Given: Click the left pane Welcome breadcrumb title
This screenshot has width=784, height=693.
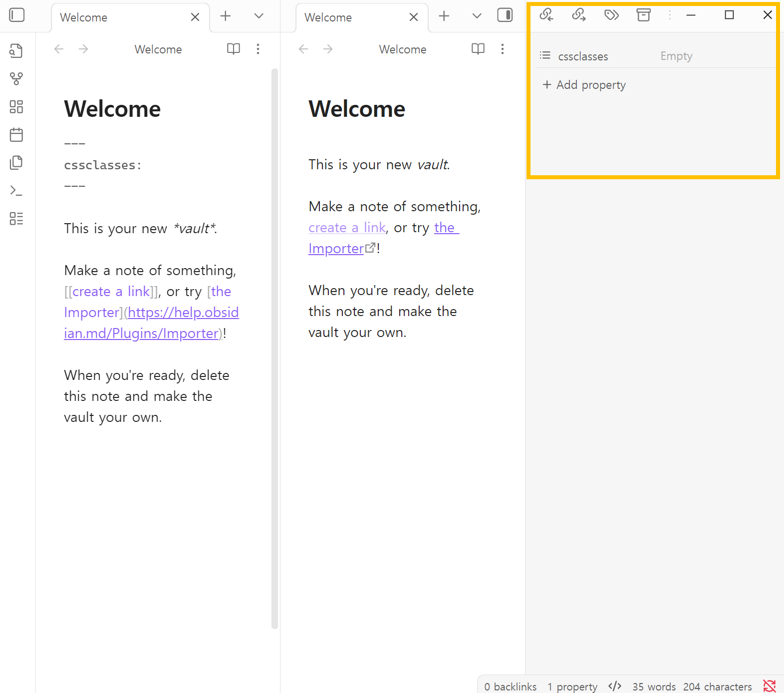Looking at the screenshot, I should [158, 49].
